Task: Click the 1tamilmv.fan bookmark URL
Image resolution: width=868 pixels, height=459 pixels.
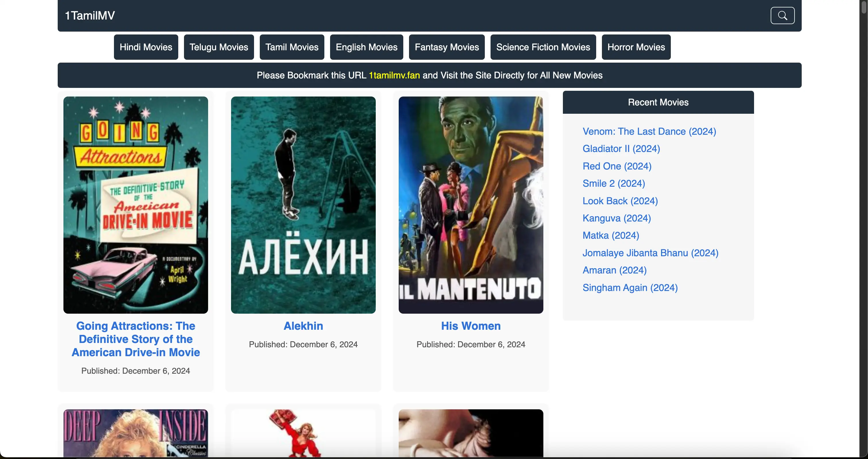Action: [394, 76]
